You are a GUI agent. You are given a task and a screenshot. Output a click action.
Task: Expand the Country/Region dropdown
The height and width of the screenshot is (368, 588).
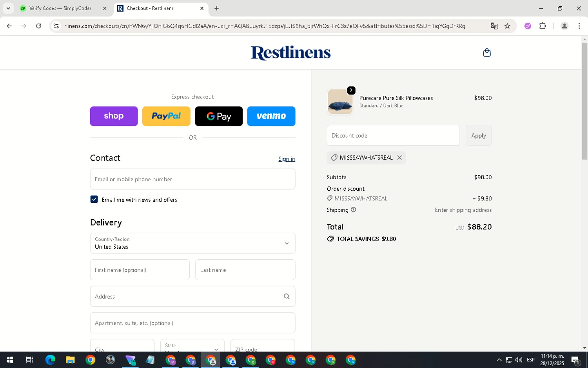192,243
